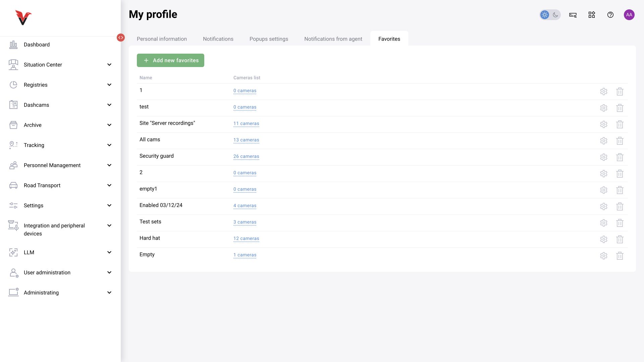The image size is (644, 362).
Task: Open the '3 cameras' link for Test sets
Action: tap(245, 222)
